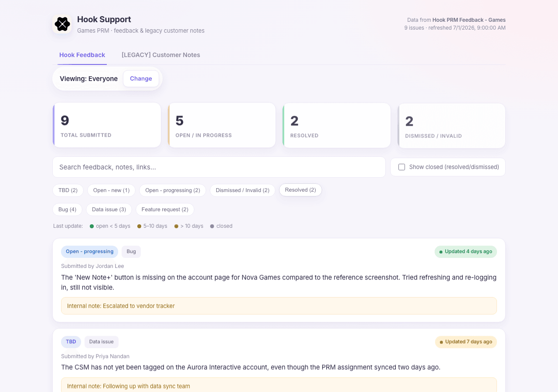Click 'Submitted by Priya Nandan' text
558x392 pixels.
pyautogui.click(x=95, y=356)
